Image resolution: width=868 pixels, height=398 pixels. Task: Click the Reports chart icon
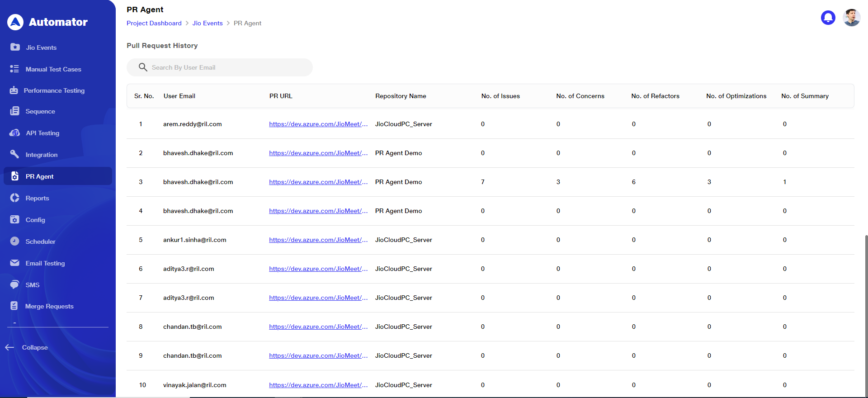click(15, 198)
